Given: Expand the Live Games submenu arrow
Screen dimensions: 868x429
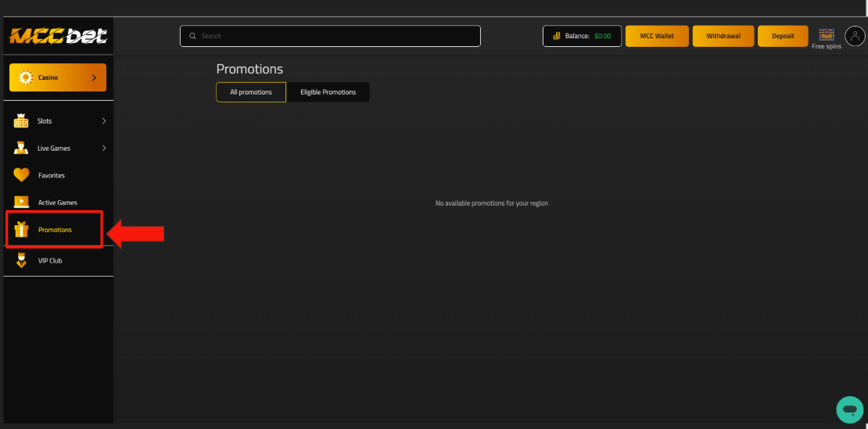Looking at the screenshot, I should click(104, 148).
